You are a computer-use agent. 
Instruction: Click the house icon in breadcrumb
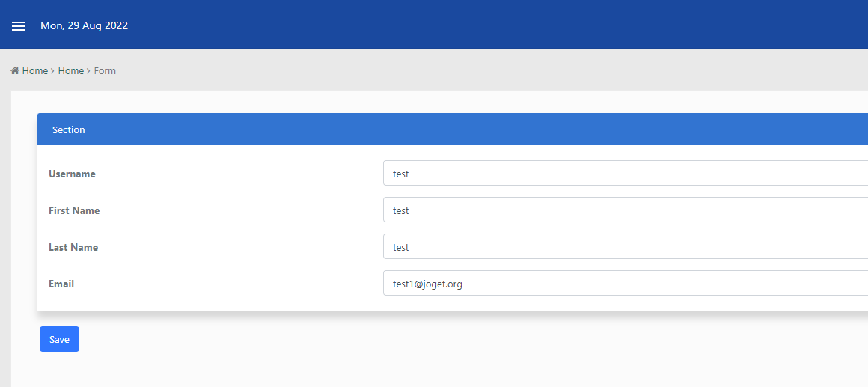[x=15, y=71]
